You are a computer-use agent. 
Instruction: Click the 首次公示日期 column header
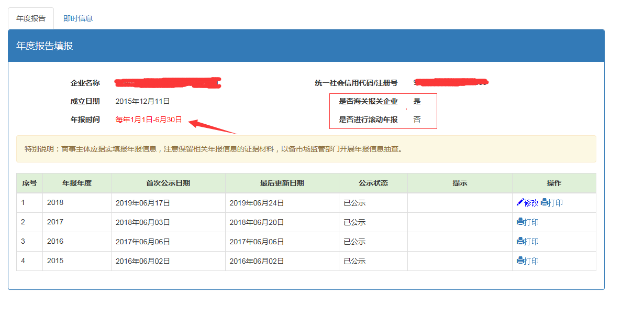tap(168, 183)
